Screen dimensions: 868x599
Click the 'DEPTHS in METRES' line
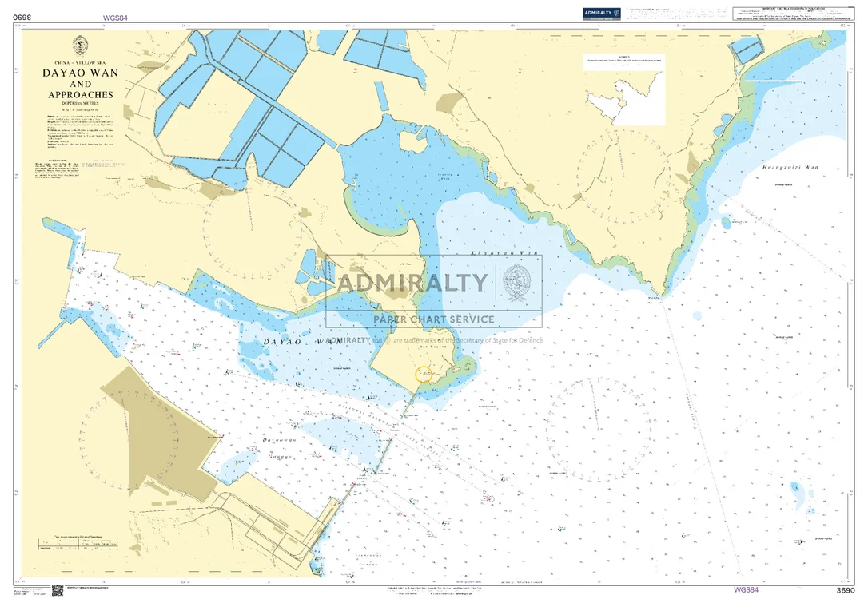click(x=81, y=104)
